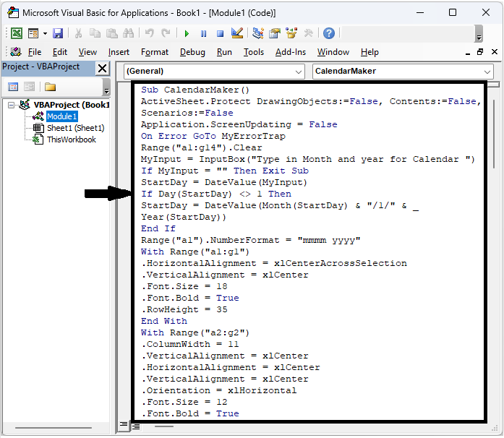Toggle Design Mode icon

[237, 33]
